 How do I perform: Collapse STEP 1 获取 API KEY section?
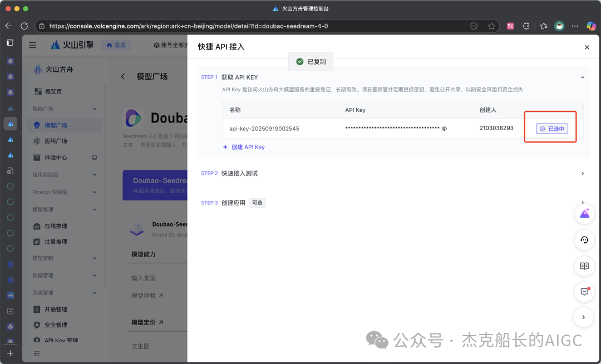point(583,77)
